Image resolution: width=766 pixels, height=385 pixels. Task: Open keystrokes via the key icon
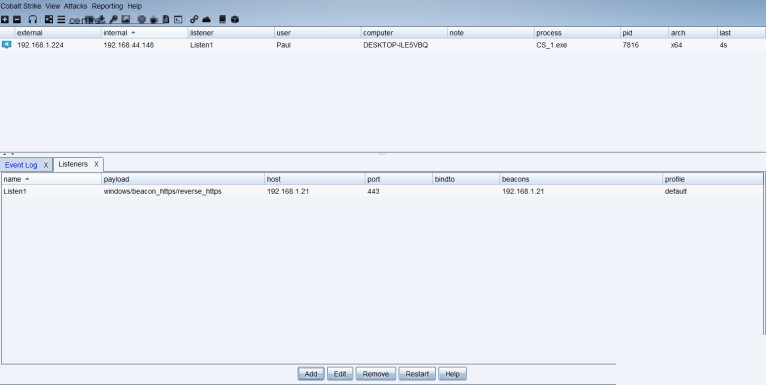pyautogui.click(x=113, y=20)
